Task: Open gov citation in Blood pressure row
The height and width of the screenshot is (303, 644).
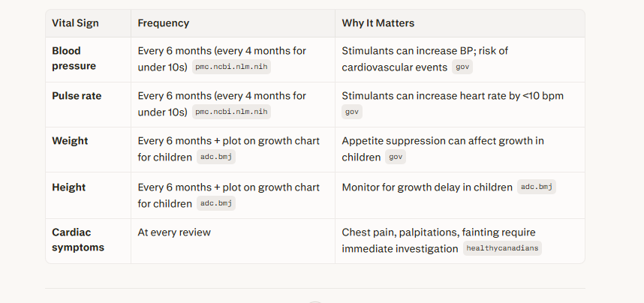Action: pyautogui.click(x=462, y=67)
